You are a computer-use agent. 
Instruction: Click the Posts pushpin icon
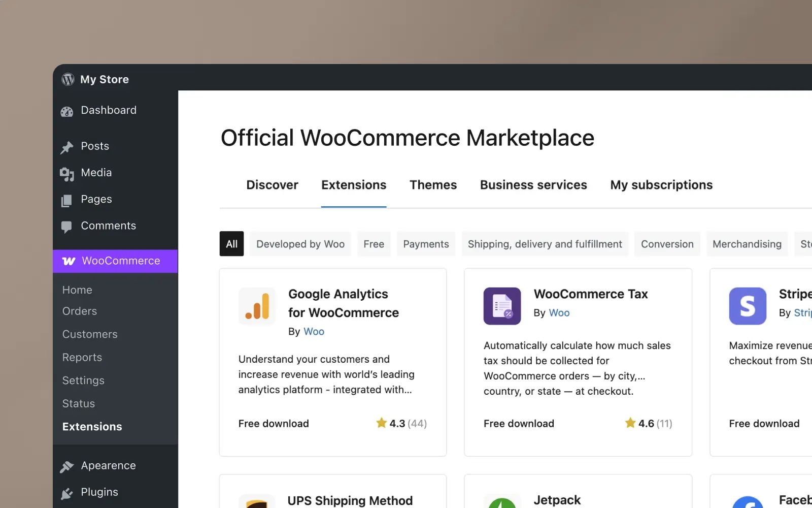coord(67,147)
